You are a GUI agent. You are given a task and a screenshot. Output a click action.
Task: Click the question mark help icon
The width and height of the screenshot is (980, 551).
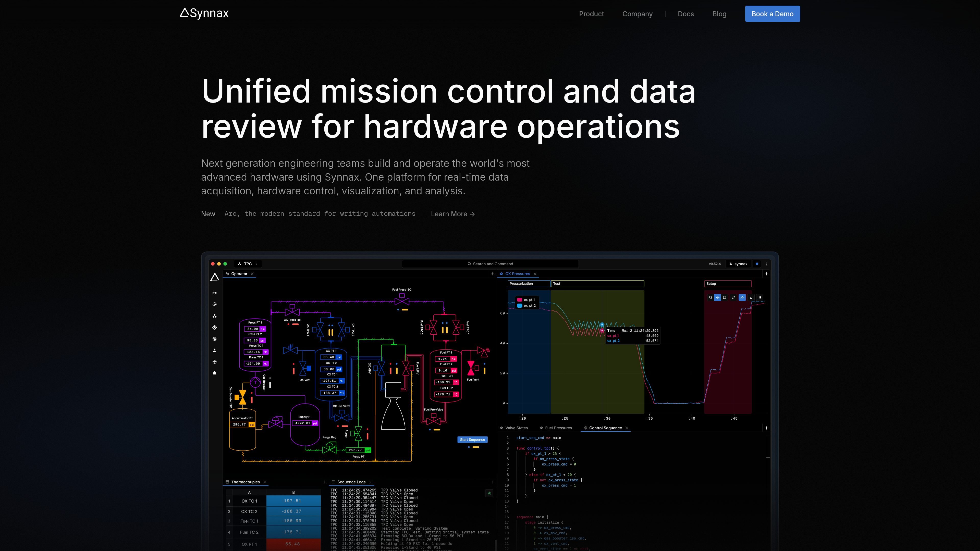[x=766, y=264]
